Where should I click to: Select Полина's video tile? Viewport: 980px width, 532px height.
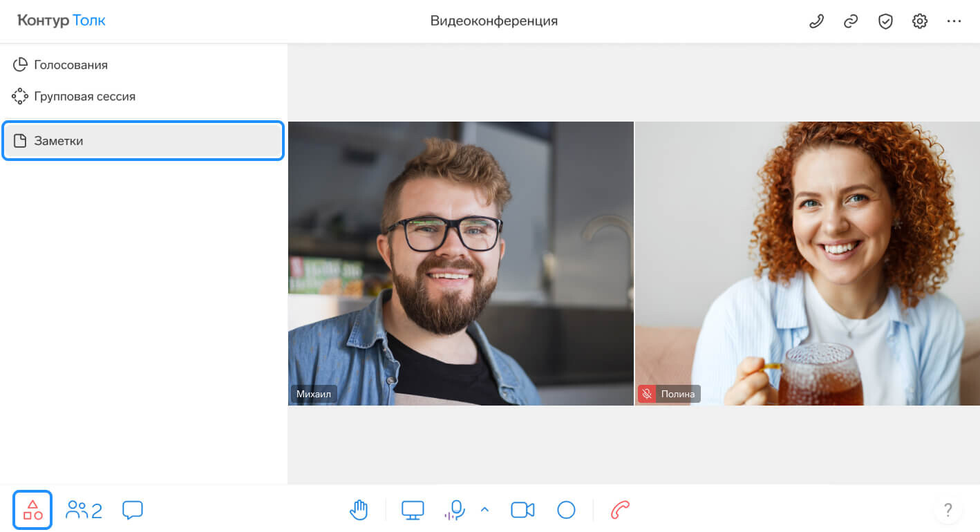(x=807, y=263)
